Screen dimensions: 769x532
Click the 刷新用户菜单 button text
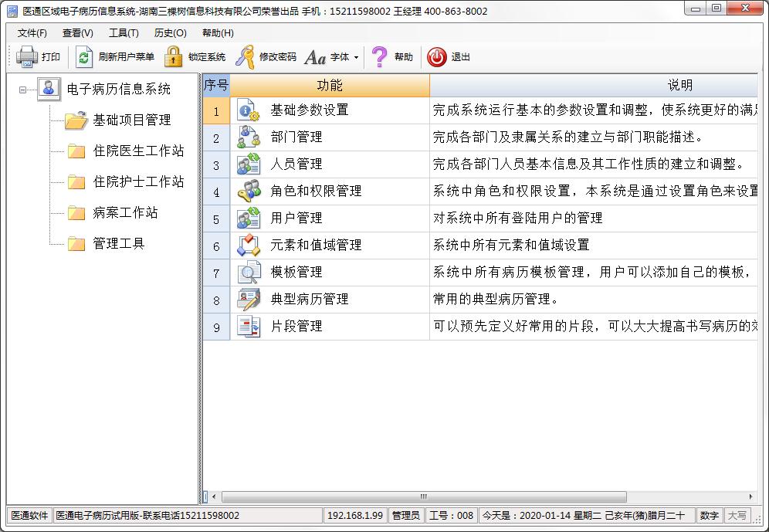point(126,57)
